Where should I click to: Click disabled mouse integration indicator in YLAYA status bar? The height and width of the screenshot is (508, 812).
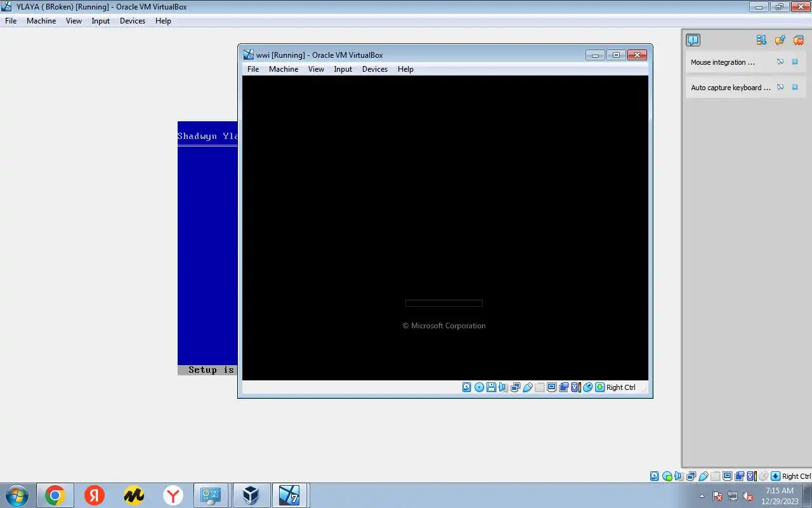(x=763, y=476)
